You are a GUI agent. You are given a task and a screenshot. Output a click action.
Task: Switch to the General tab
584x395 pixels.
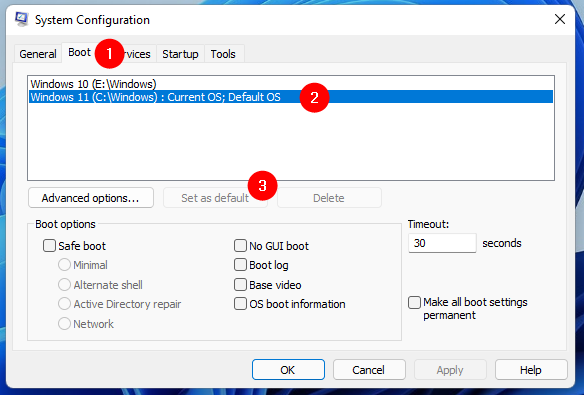pos(38,54)
